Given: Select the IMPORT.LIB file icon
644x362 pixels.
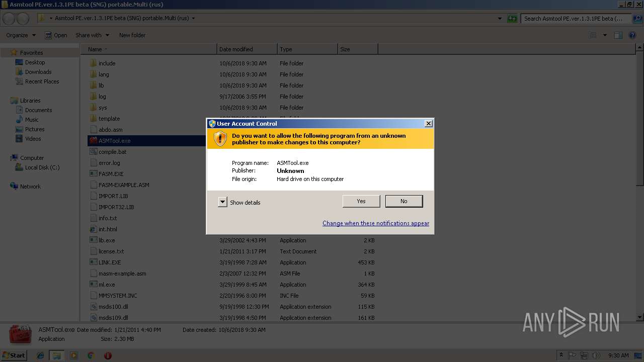Looking at the screenshot, I should point(93,196).
